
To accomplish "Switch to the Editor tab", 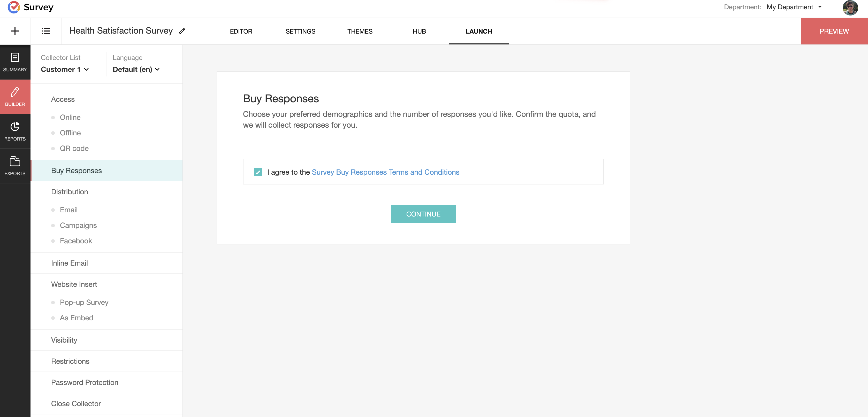I will [x=241, y=31].
